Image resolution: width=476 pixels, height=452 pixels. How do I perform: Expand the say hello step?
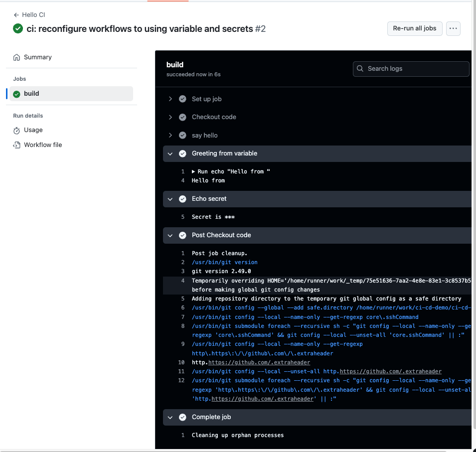click(x=170, y=136)
